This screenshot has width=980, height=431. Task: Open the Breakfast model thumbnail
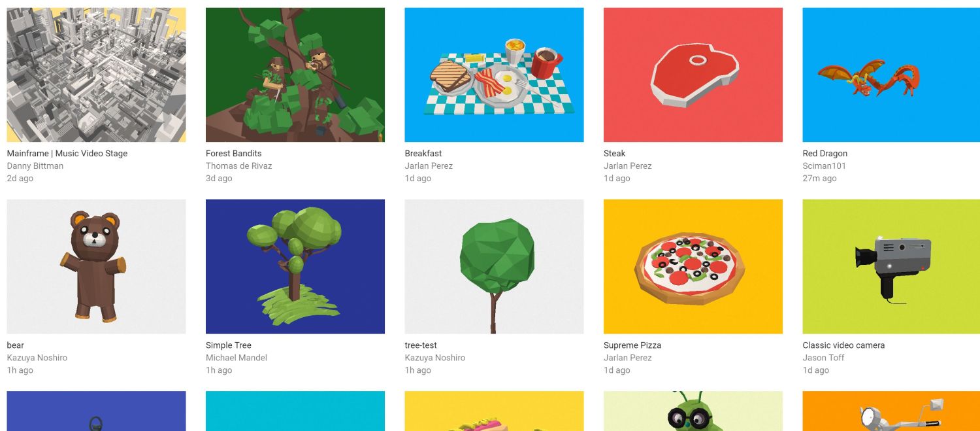coord(494,75)
